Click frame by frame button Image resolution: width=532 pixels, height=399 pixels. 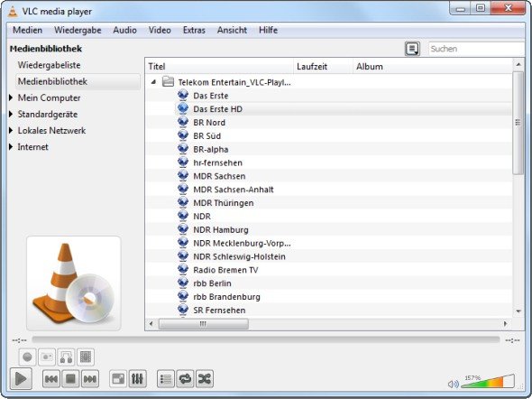point(86,357)
